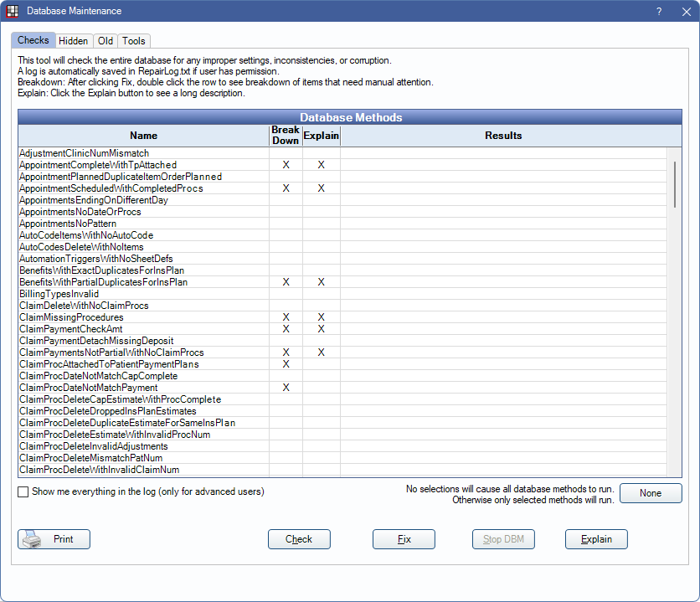Switch to the Hidden tab

click(74, 41)
